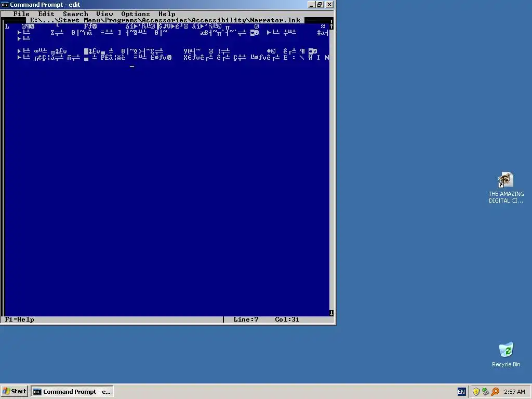532x399 pixels.
Task: Click the Col:31 status indicator
Action: (x=287, y=320)
